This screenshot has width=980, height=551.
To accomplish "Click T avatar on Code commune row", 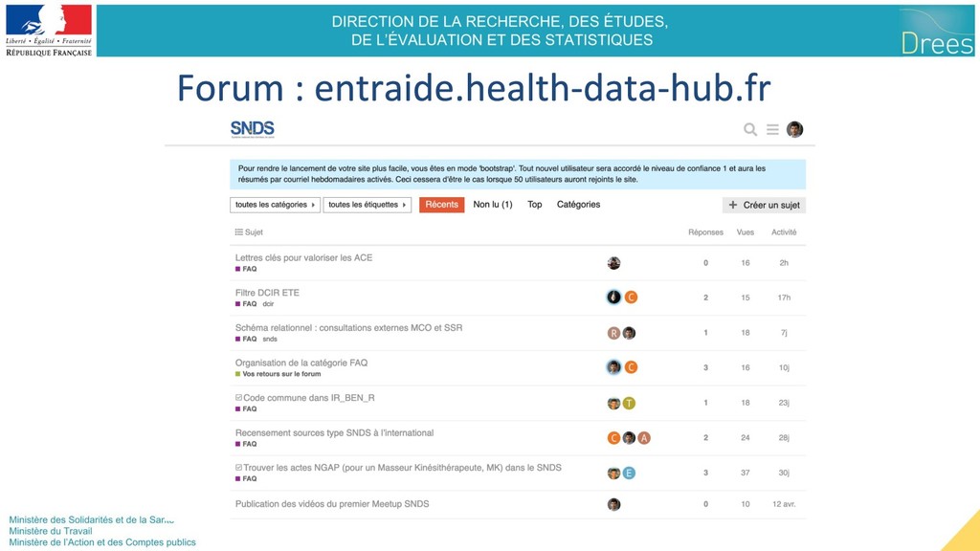I will tap(629, 403).
